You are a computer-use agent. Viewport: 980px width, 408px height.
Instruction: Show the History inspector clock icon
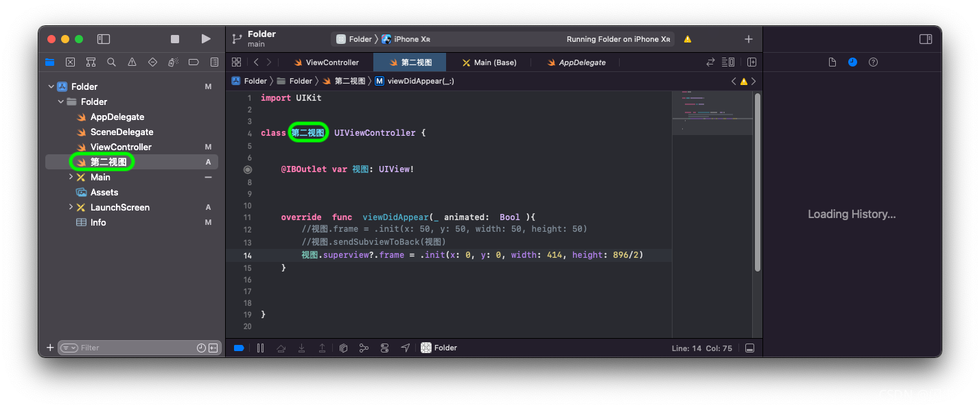pos(852,62)
